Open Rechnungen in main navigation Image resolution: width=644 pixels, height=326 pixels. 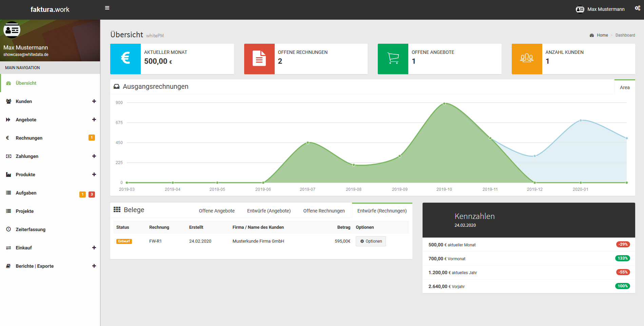(x=50, y=138)
